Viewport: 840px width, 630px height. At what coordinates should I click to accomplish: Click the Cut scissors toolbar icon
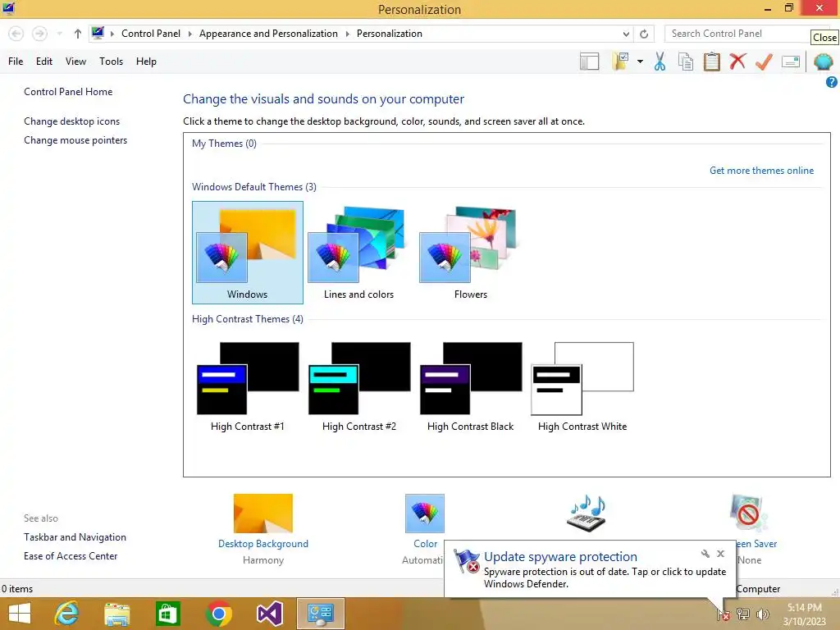pos(660,62)
